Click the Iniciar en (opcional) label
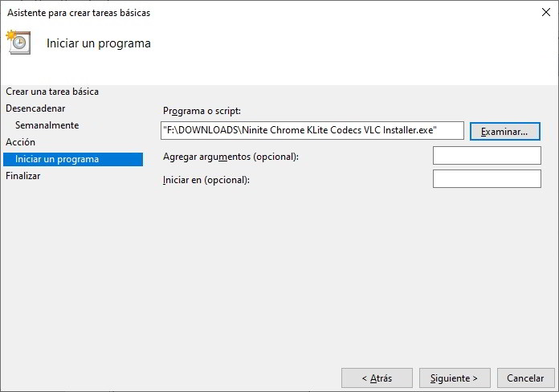This screenshot has width=559, height=392. (x=206, y=180)
